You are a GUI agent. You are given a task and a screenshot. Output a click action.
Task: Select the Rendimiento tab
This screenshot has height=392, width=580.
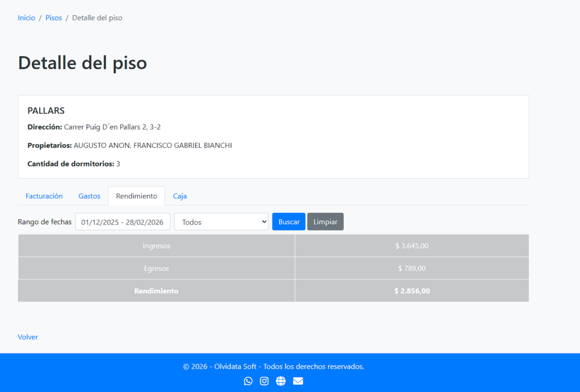(137, 196)
